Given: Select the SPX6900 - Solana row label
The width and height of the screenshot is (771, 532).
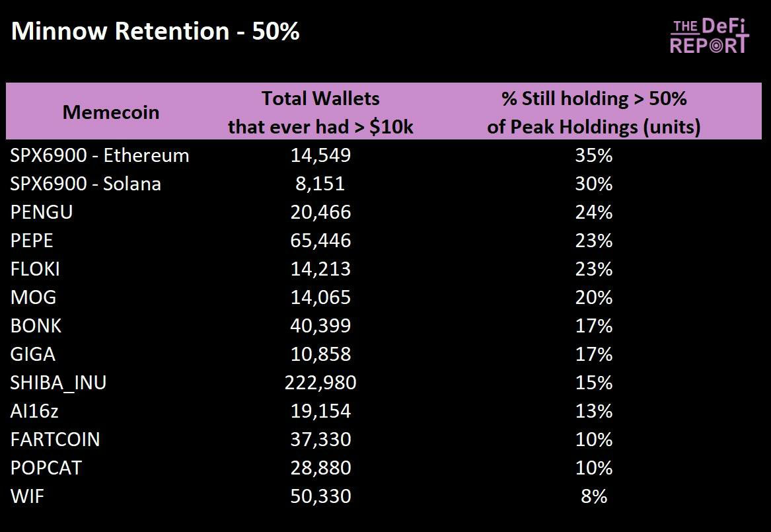Looking at the screenshot, I should 86,184.
